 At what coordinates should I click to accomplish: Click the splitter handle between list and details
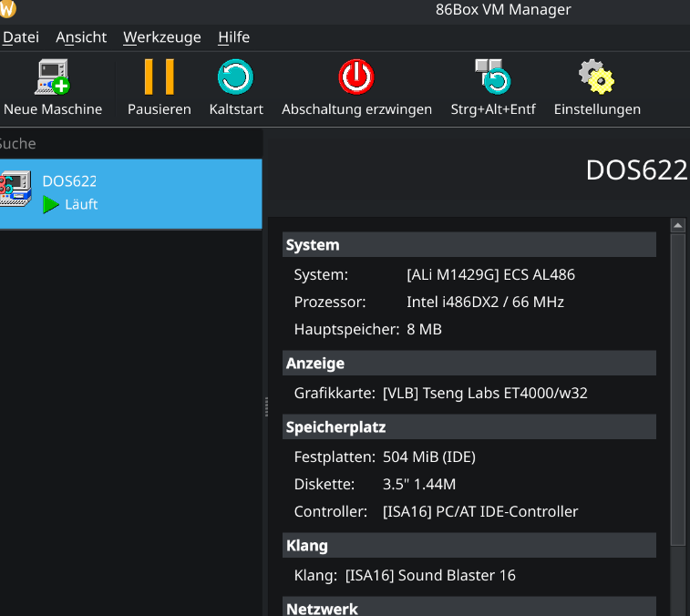266,406
